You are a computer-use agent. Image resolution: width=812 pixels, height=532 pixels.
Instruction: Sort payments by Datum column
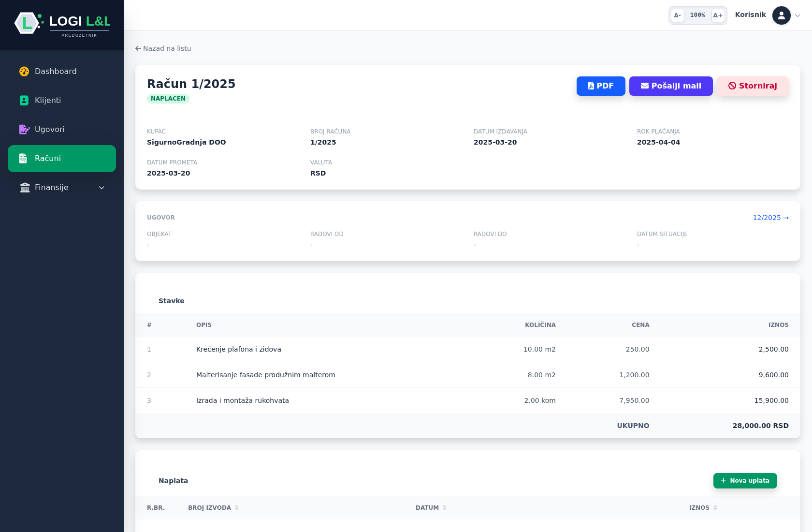431,508
